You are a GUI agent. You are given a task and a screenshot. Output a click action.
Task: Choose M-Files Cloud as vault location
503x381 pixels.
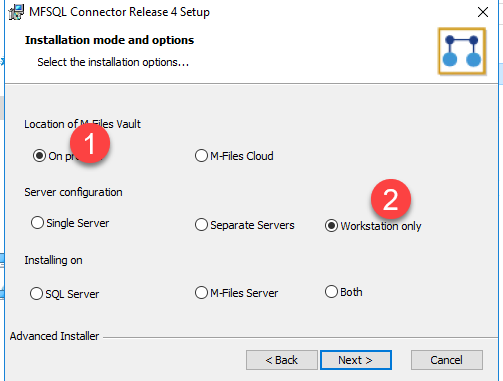click(234, 156)
